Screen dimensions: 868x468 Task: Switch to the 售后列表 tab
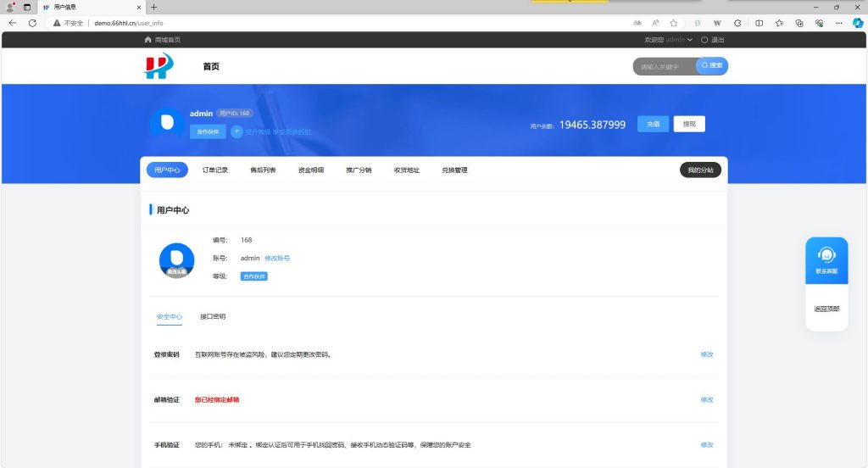[263, 170]
